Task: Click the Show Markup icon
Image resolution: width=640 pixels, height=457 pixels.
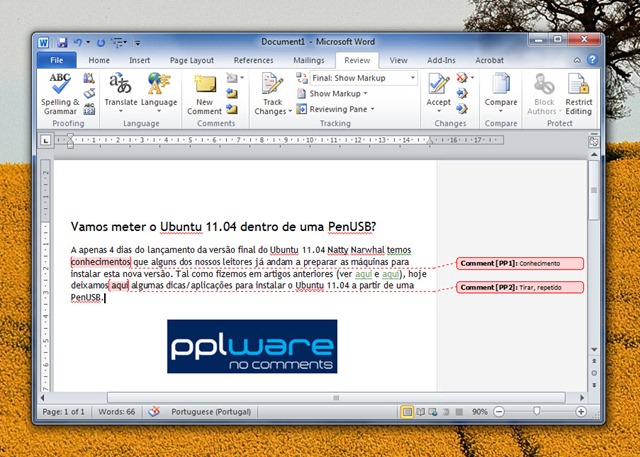Action: pos(302,93)
